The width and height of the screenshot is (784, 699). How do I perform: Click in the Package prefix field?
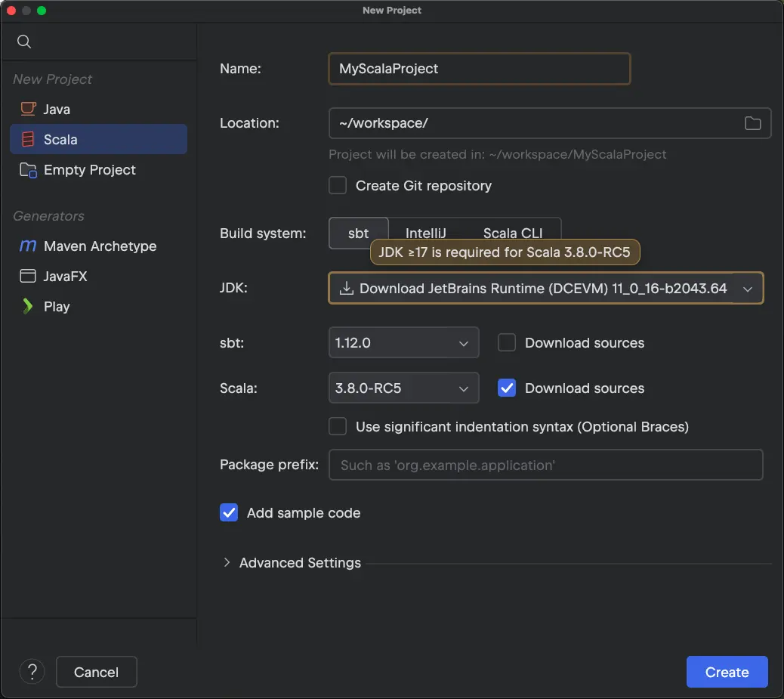[545, 465]
